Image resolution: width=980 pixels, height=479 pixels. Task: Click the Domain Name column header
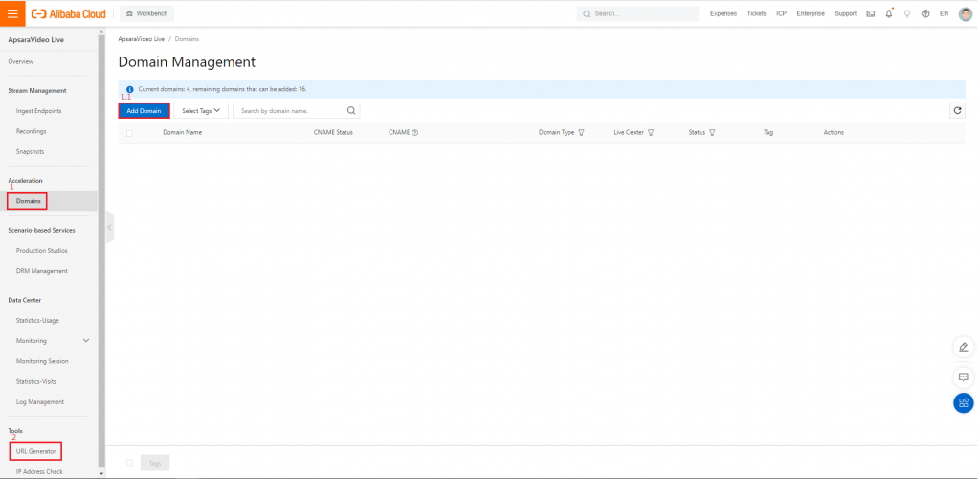183,132
